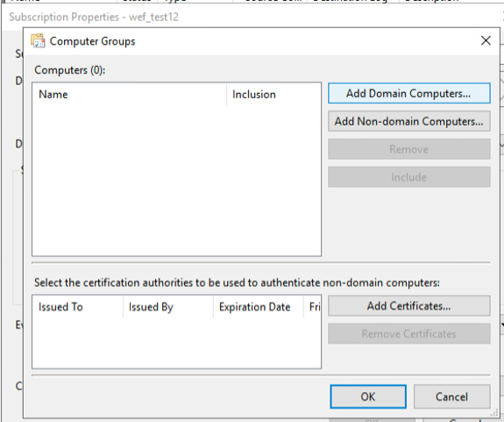Sort certificates by Issued To column
Viewport: 504px width, 422px height.
[78, 307]
